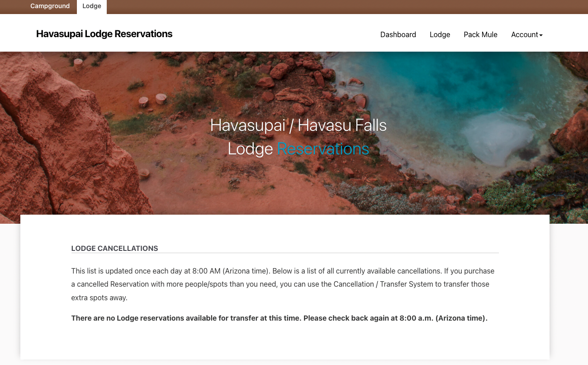Open the Pack Mule page
The image size is (588, 365).
click(x=480, y=34)
